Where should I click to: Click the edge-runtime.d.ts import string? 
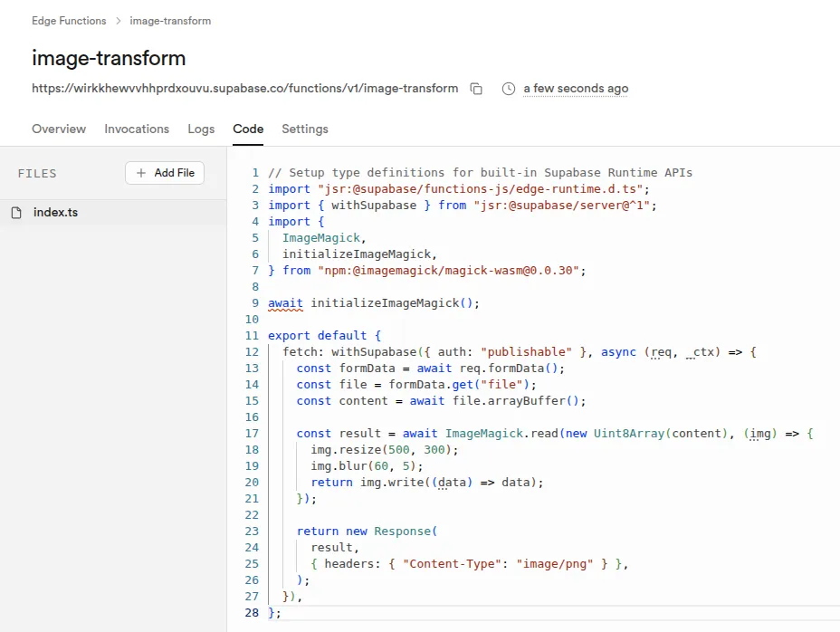[480, 188]
